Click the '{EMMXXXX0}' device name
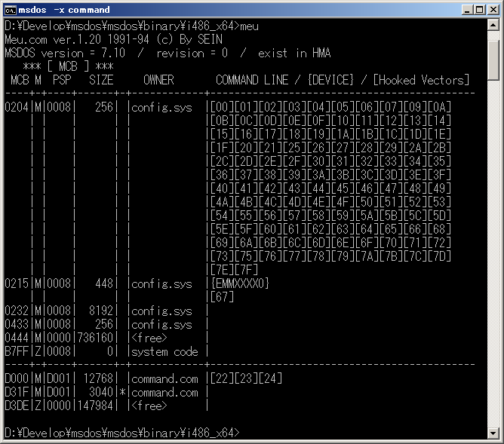 point(240,283)
